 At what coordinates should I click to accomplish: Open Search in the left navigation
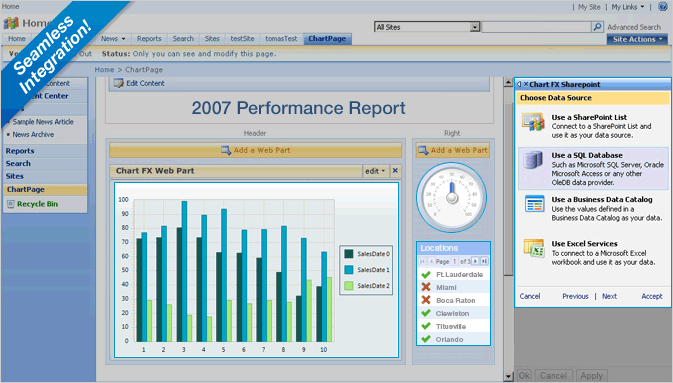(18, 164)
